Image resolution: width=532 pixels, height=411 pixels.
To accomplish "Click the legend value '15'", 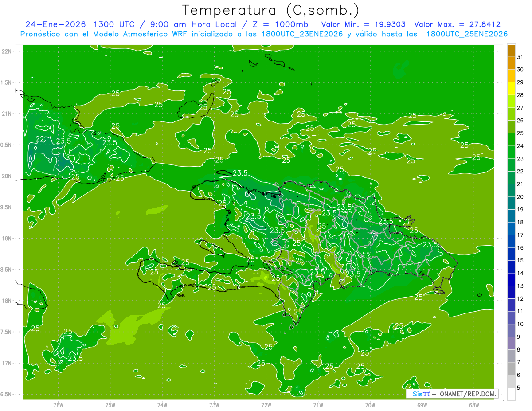I will 520,261.
